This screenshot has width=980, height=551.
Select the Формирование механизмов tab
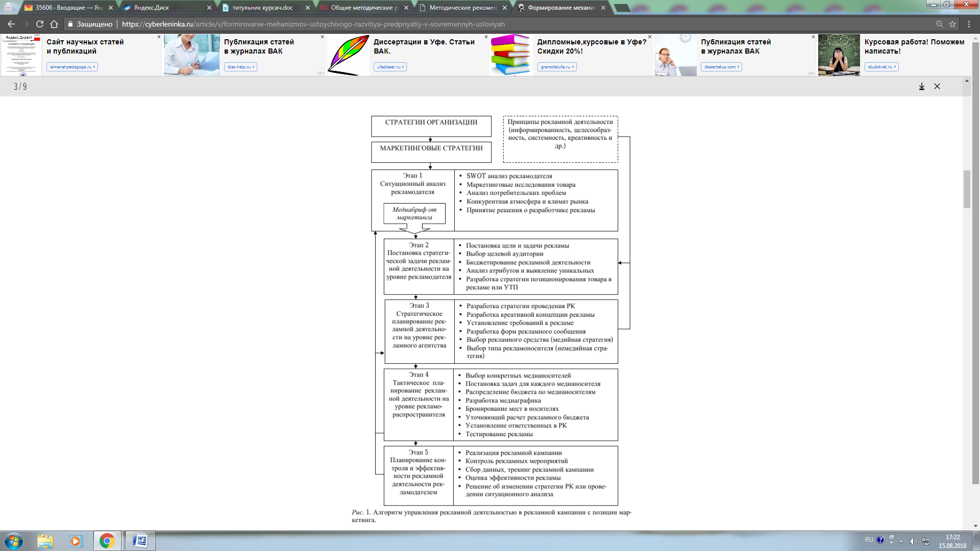pos(561,8)
